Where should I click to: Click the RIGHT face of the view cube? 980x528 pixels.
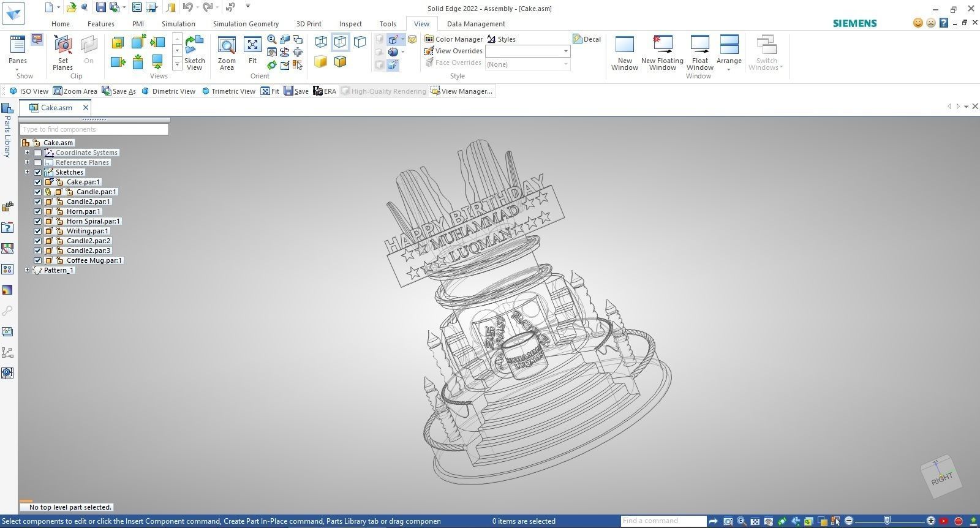pos(941,478)
